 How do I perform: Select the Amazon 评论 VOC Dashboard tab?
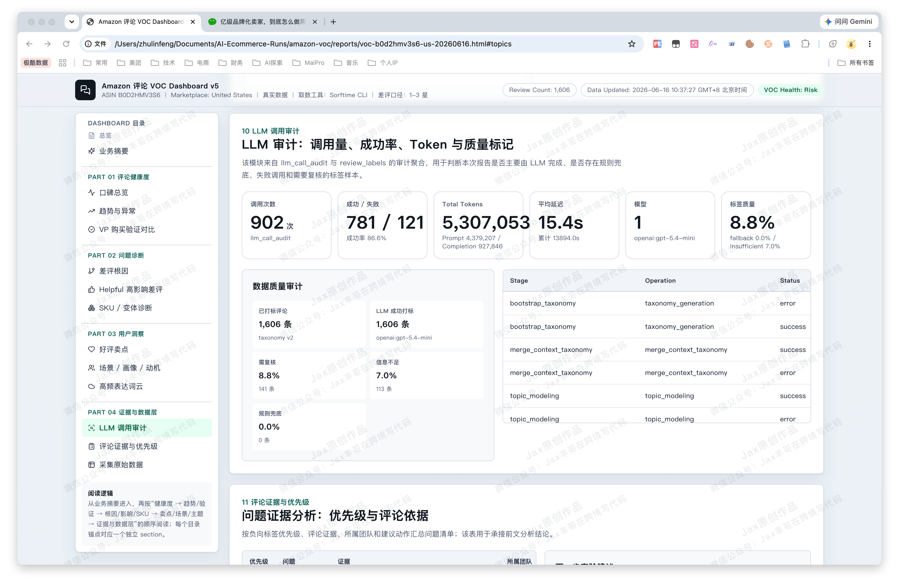(141, 22)
